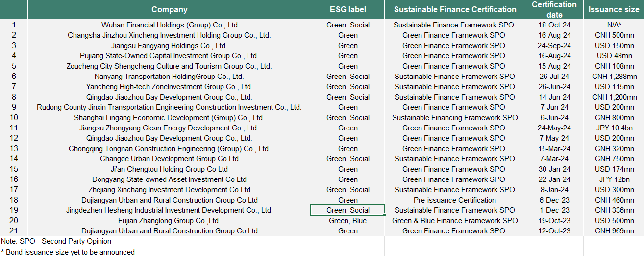Select the CNH 1,288mn issuance cell

pyautogui.click(x=614, y=77)
